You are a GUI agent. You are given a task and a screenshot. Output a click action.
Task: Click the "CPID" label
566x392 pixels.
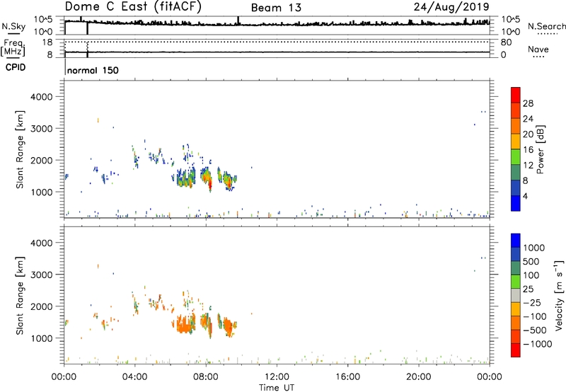tap(16, 67)
